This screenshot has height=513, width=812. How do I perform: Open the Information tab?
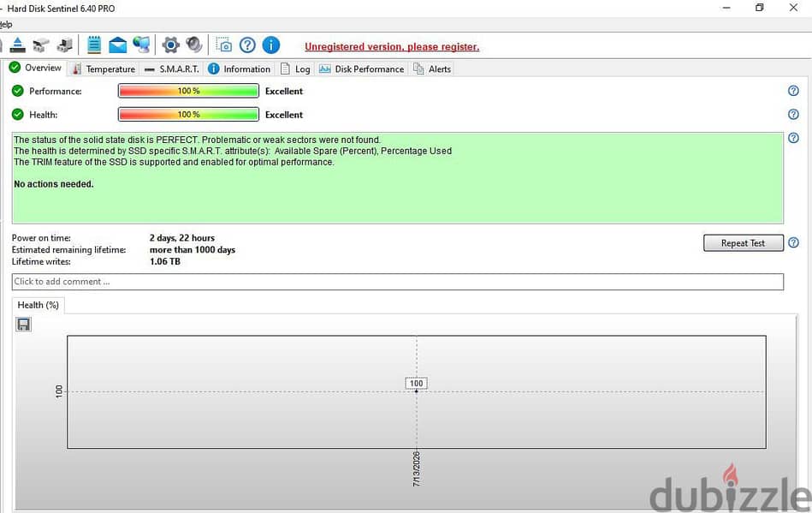tap(240, 69)
